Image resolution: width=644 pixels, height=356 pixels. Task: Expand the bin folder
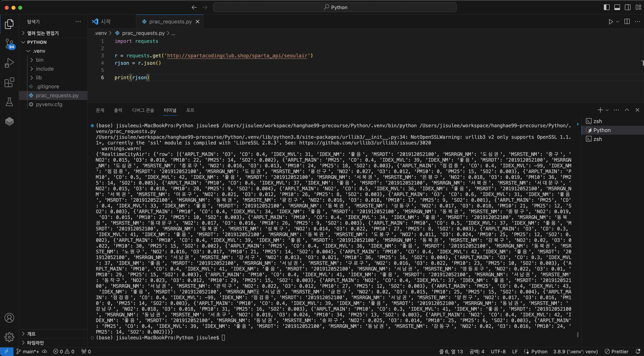[x=53, y=60]
